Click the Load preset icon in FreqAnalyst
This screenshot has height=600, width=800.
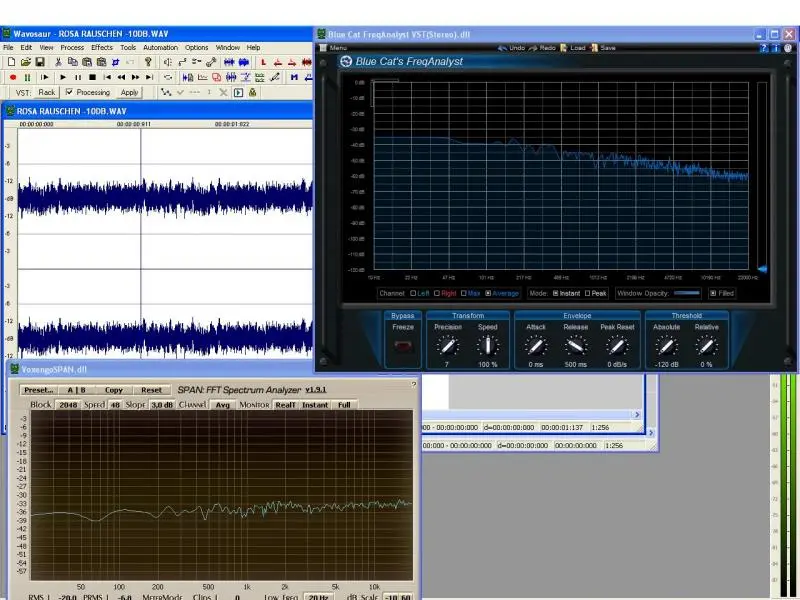574,47
